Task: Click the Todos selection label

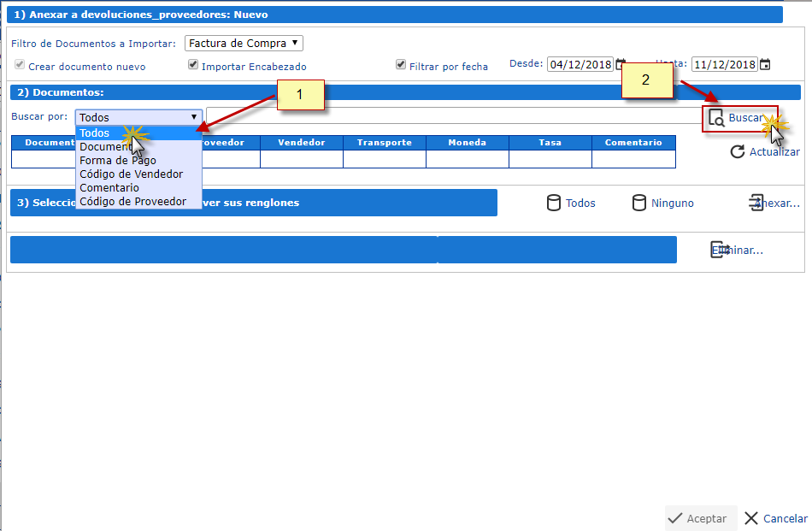Action: coord(580,203)
